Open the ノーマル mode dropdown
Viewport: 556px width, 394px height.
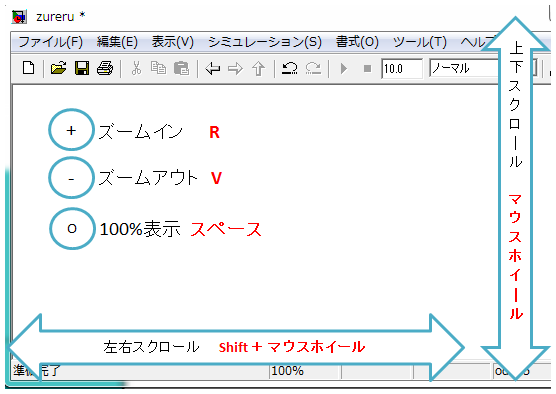tap(483, 68)
